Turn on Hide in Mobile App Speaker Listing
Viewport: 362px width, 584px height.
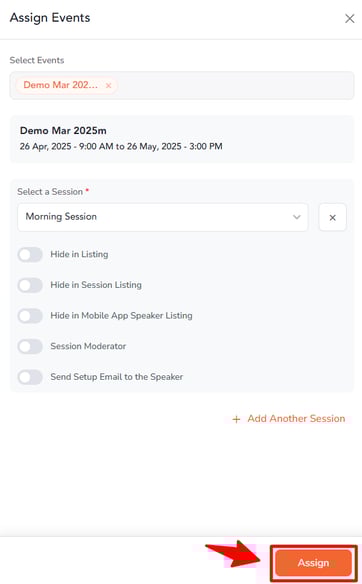tap(30, 316)
